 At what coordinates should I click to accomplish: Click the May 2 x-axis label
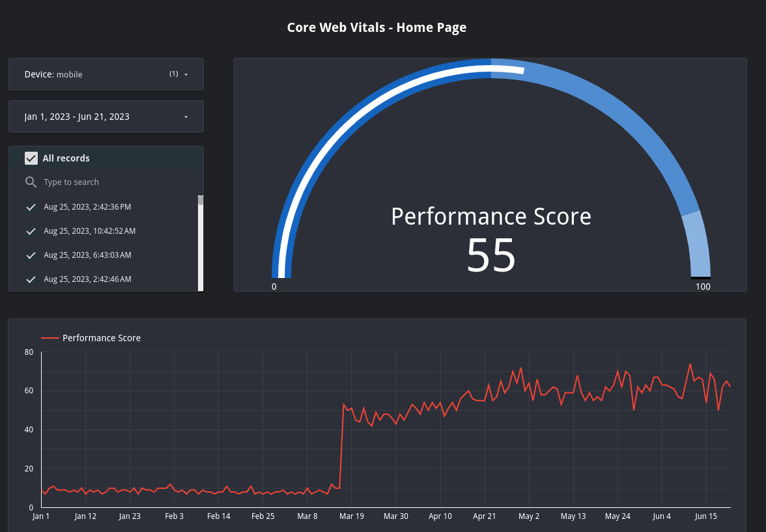coord(529,516)
